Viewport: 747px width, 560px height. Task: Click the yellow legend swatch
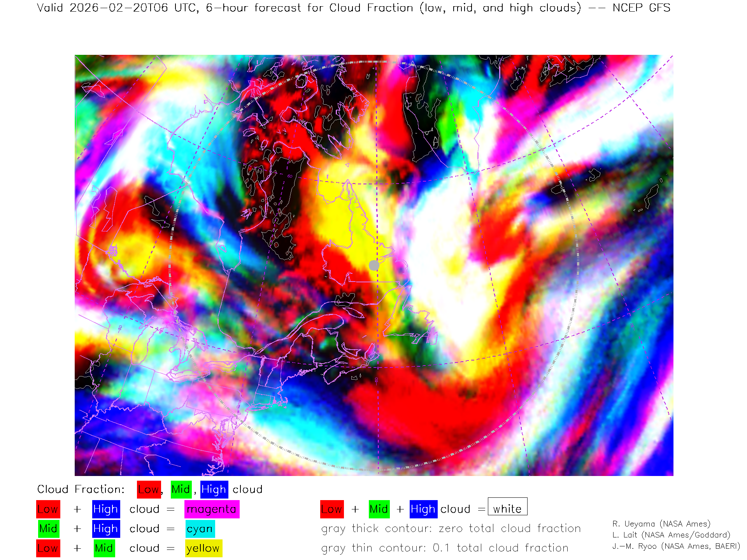click(x=203, y=548)
